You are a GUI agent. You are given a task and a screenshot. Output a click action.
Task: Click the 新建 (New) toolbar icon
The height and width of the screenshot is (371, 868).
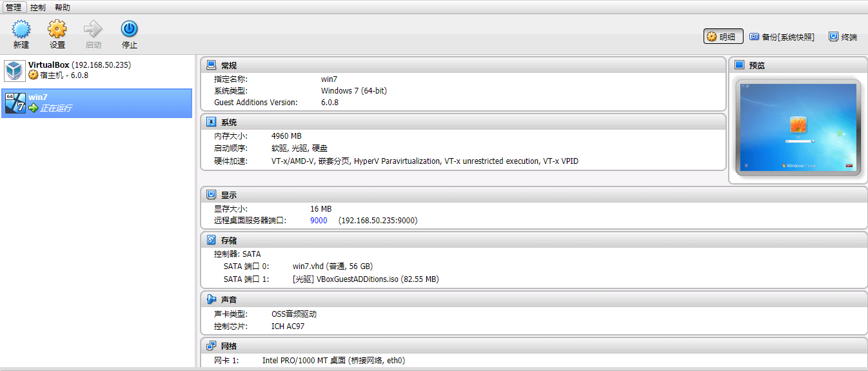coord(21,29)
